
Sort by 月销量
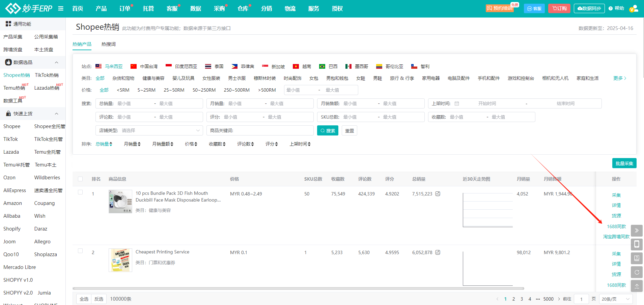point(132,144)
